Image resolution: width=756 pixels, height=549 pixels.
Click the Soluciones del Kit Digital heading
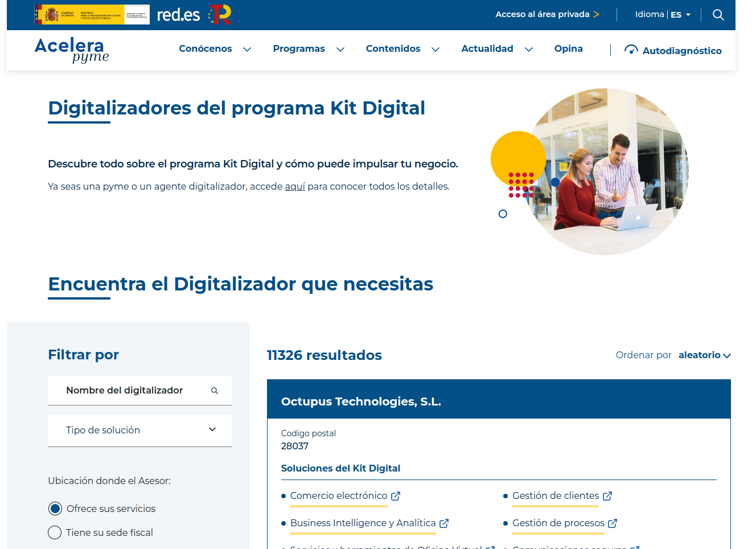pos(340,468)
